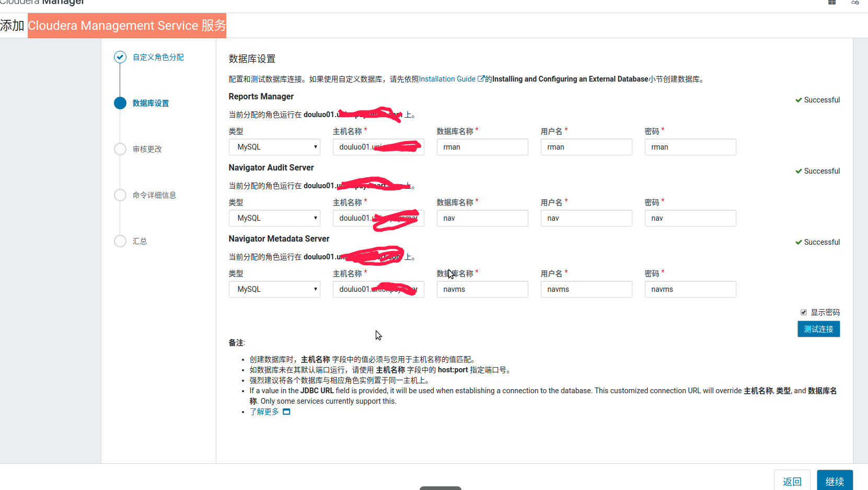This screenshot has width=868, height=490.
Task: Click the 返回 button
Action: [792, 481]
